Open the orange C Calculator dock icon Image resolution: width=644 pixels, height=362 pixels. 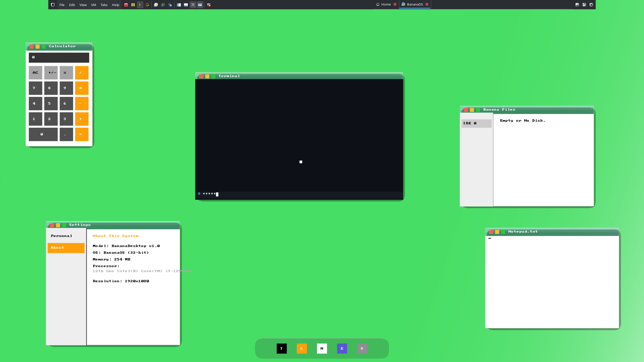click(x=302, y=348)
